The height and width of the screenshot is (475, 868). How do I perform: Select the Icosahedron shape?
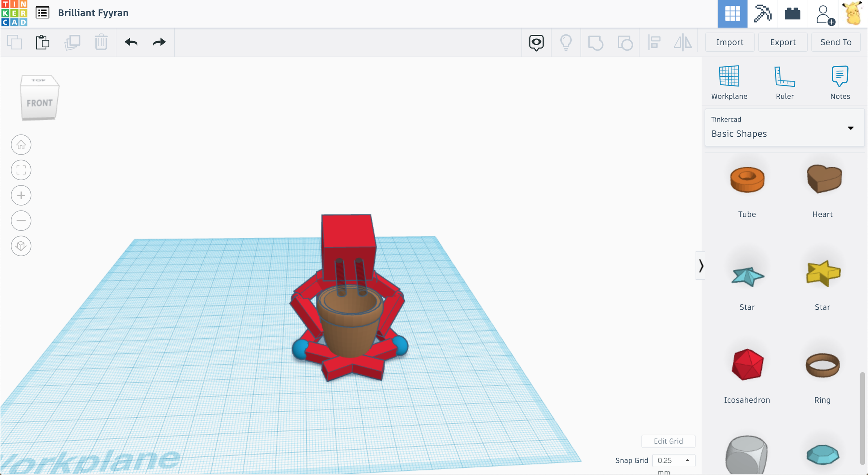pos(746,365)
